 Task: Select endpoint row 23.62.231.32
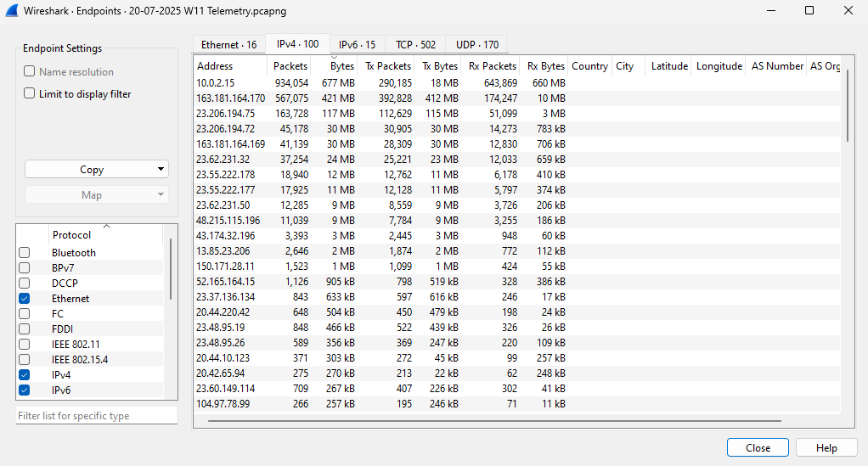pos(516,160)
